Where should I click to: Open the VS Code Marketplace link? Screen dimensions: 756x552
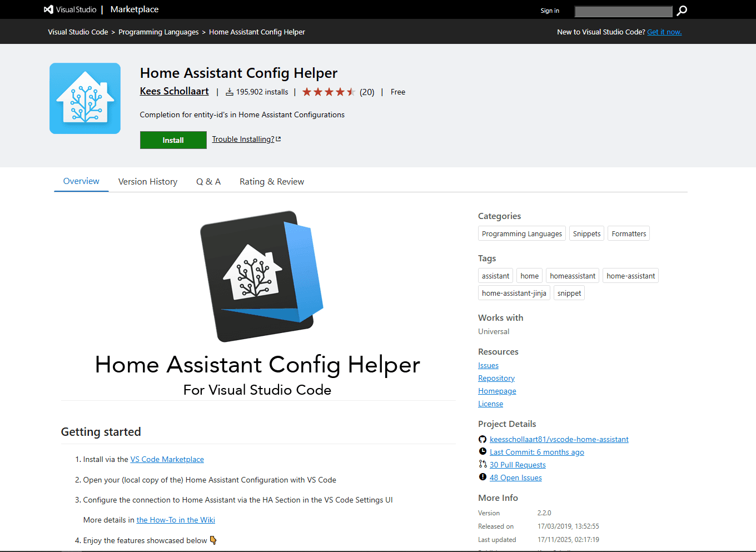(167, 459)
